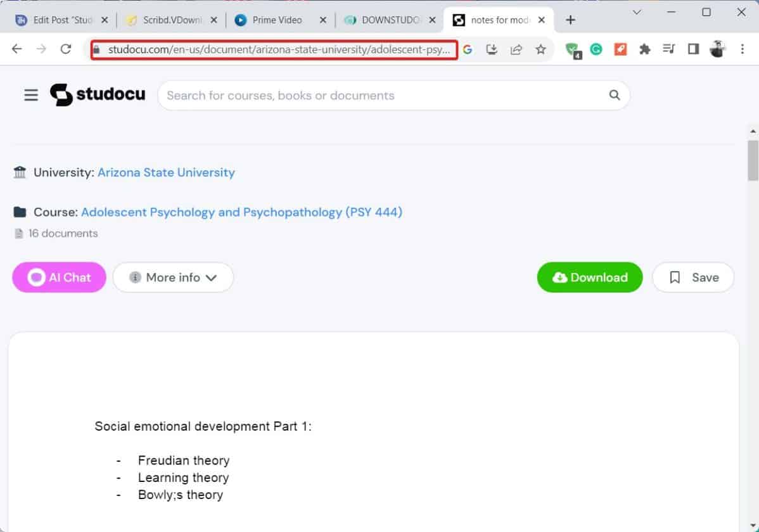The width and height of the screenshot is (759, 532).
Task: Click in the Studocu search field
Action: (x=348, y=95)
